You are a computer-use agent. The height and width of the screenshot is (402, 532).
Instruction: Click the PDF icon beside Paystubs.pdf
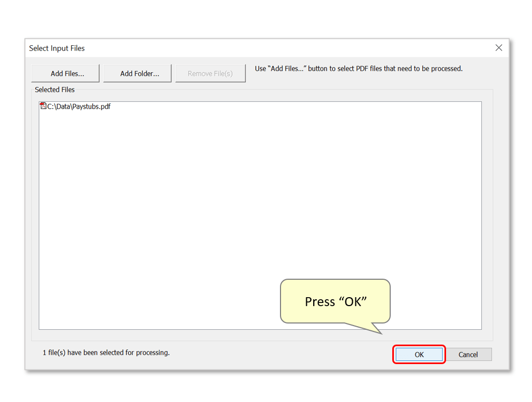click(x=43, y=106)
